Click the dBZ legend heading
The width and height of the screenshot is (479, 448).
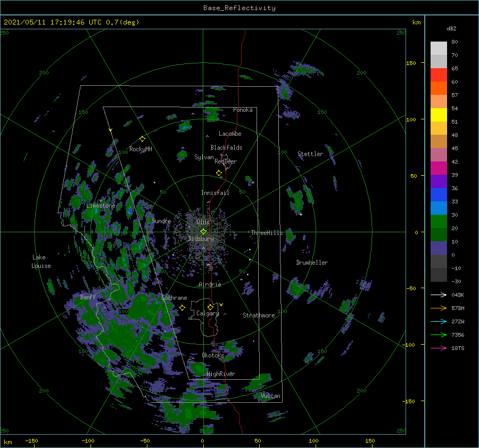pos(451,29)
